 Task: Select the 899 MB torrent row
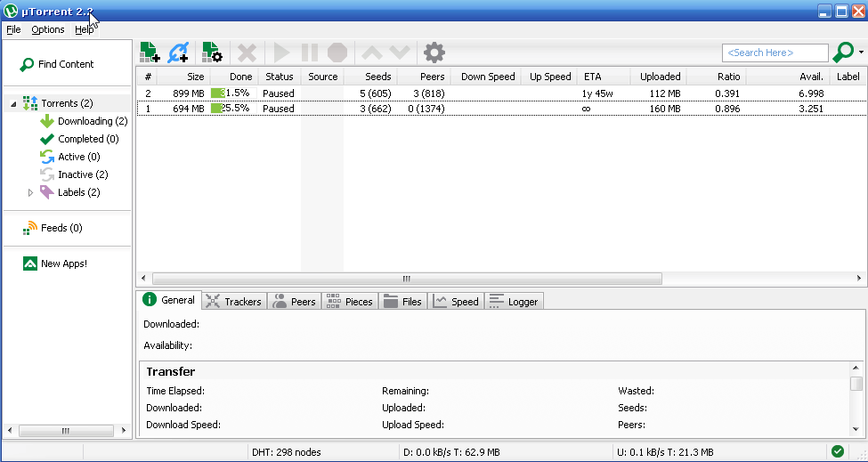click(501, 93)
